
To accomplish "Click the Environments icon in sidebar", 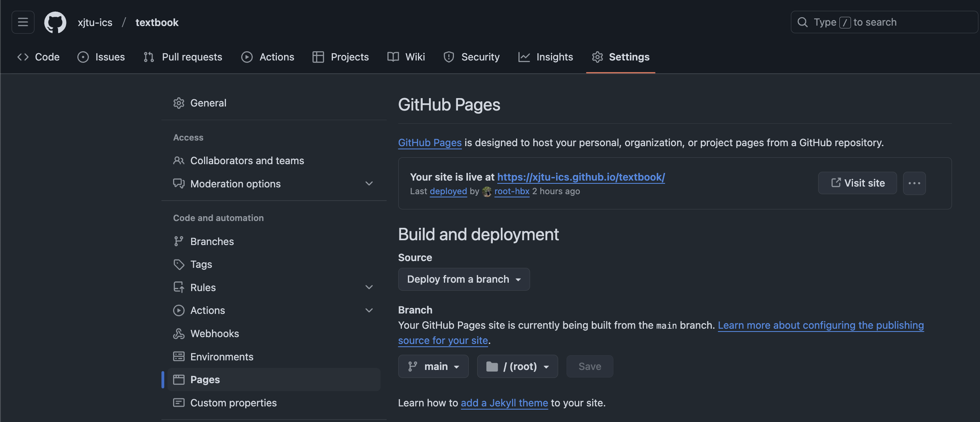I will click(179, 357).
